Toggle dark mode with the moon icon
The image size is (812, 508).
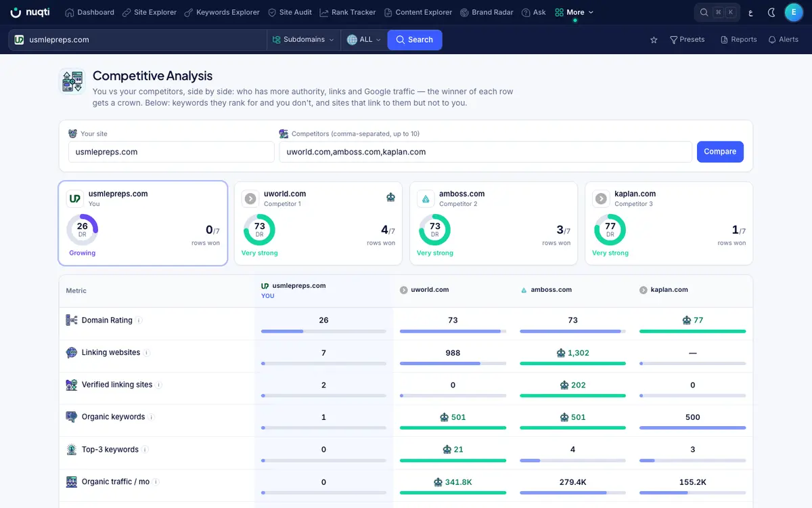tap(772, 12)
